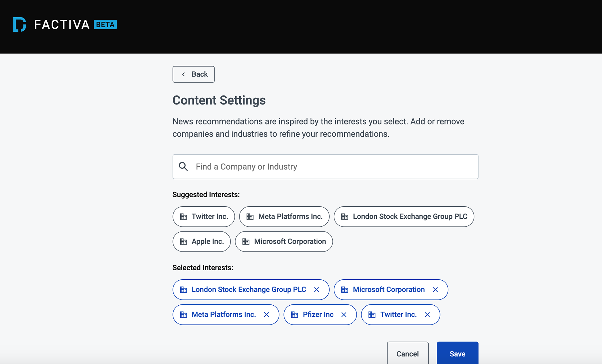Add suggested interest Meta Platforms Inc.
The image size is (602, 364).
[x=284, y=216]
